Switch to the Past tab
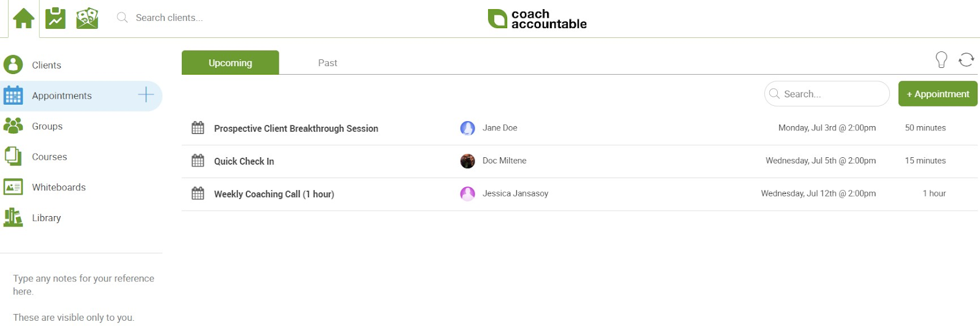Screen dimensions: 980x336 pos(328,63)
